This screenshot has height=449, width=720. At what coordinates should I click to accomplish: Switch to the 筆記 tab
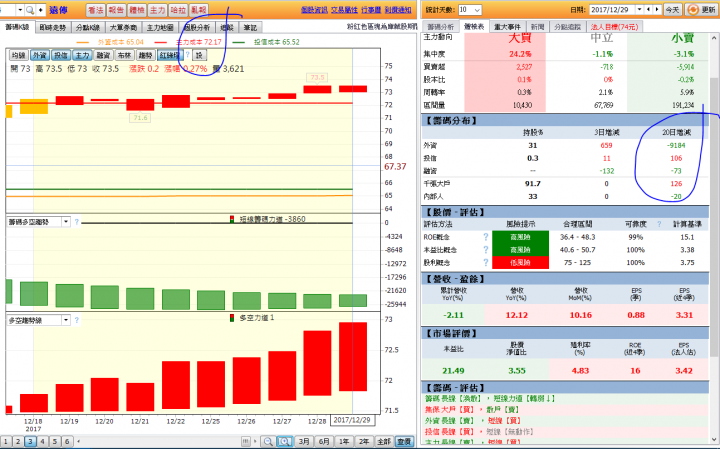[x=250, y=28]
